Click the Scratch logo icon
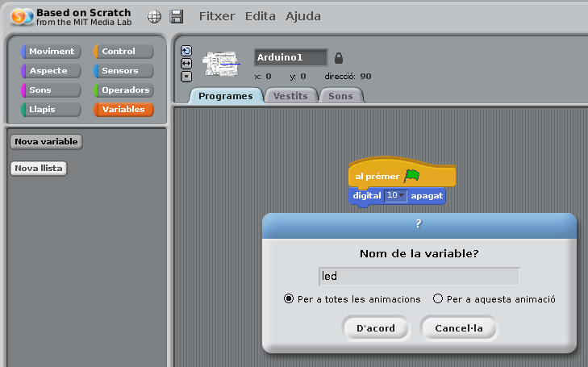Screen dimensions: 588x367 22,17
